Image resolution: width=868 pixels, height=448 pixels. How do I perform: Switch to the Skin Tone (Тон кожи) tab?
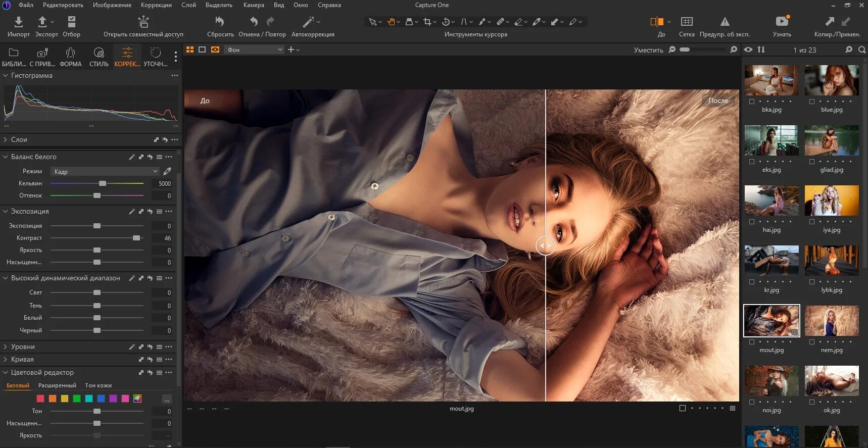click(98, 385)
